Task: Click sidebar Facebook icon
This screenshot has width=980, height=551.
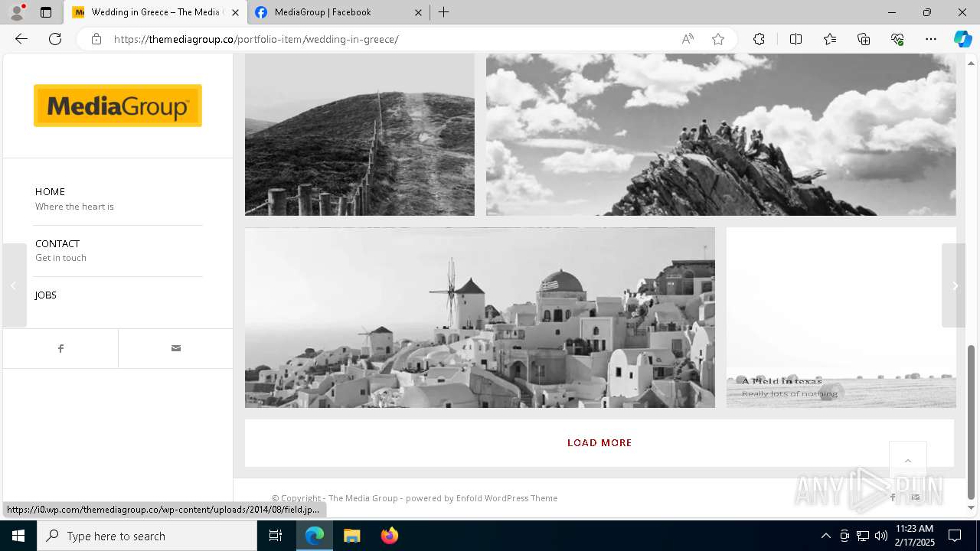Action: tap(60, 348)
